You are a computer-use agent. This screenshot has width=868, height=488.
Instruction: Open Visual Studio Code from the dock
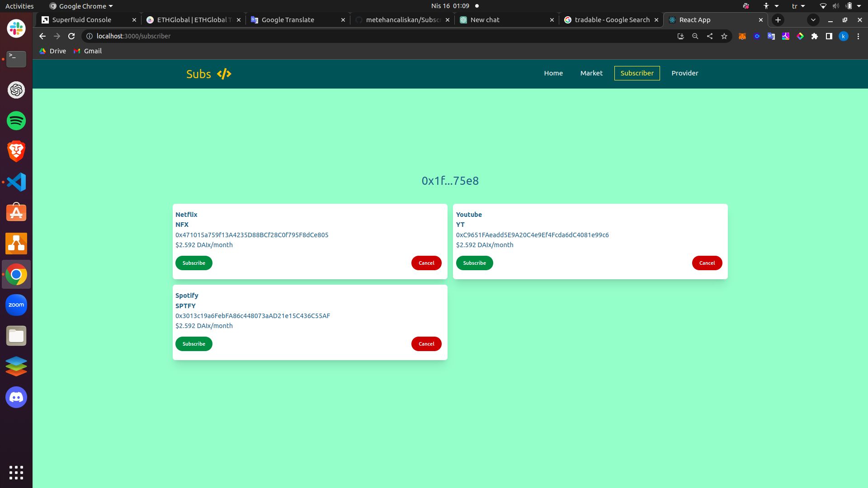16,182
